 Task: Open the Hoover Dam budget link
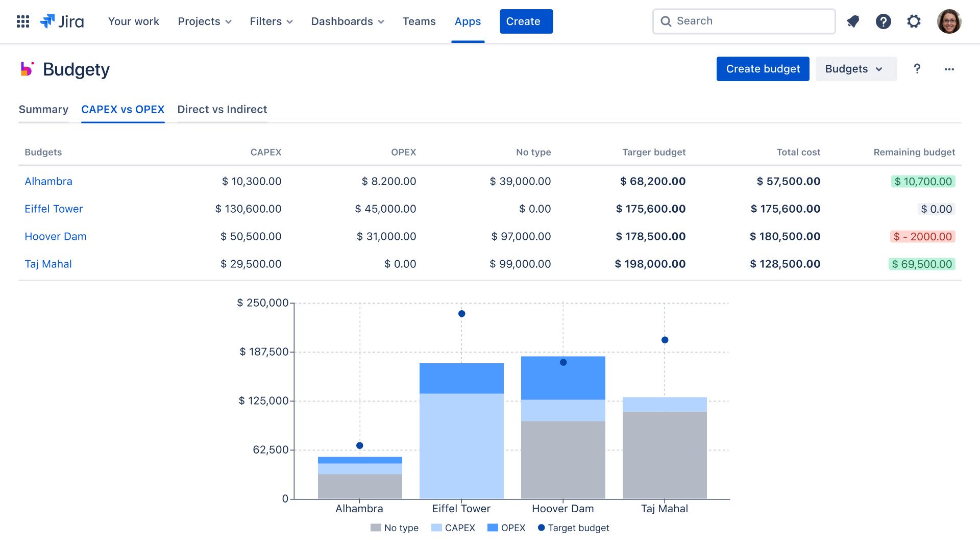coord(56,236)
